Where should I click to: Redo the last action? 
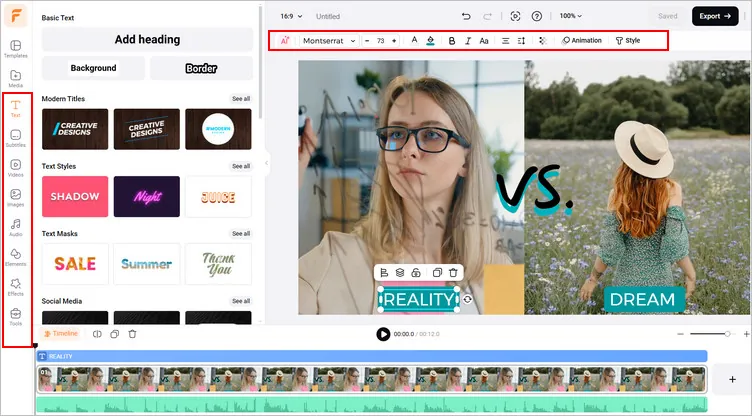tap(487, 16)
